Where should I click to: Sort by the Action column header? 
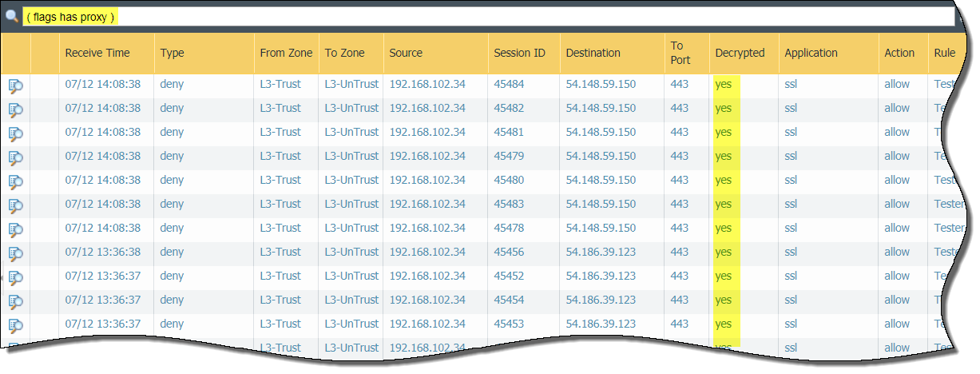(x=899, y=53)
